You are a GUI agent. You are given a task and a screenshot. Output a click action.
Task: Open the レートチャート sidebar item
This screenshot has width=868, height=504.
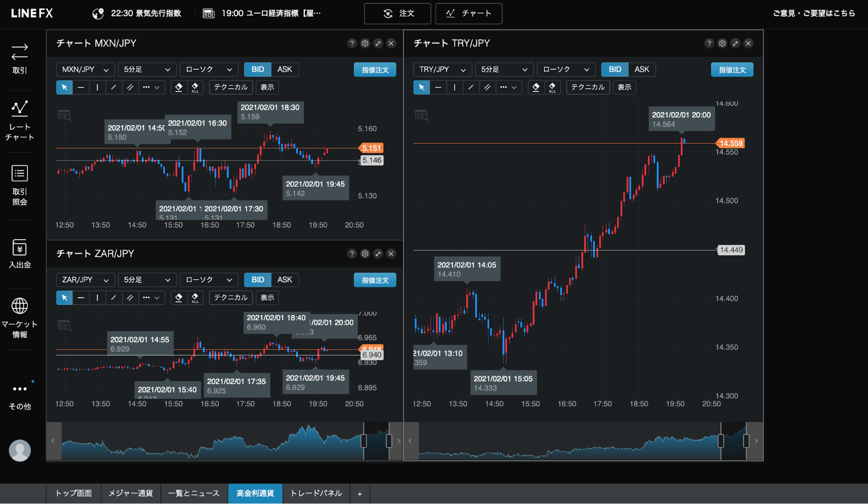(20, 121)
